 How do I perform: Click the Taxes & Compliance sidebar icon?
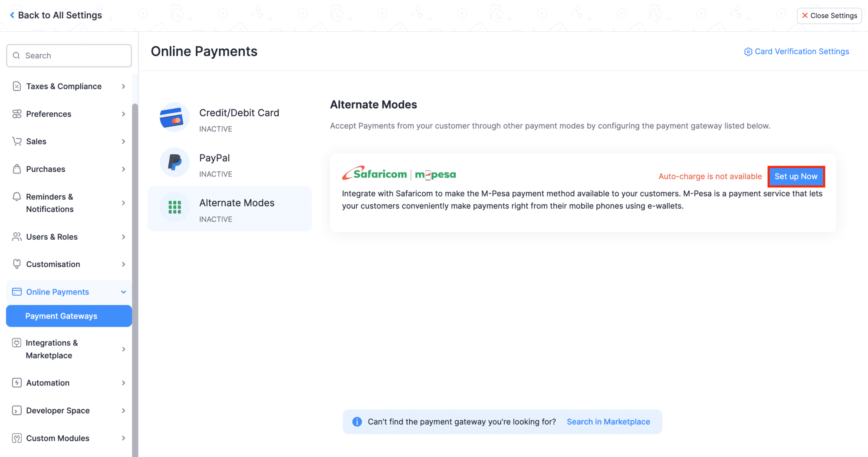[x=16, y=86]
